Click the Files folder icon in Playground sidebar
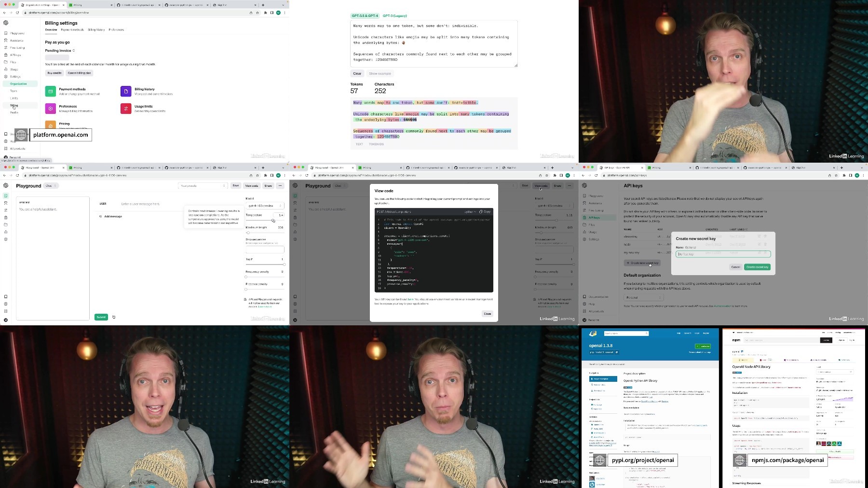 (6, 224)
